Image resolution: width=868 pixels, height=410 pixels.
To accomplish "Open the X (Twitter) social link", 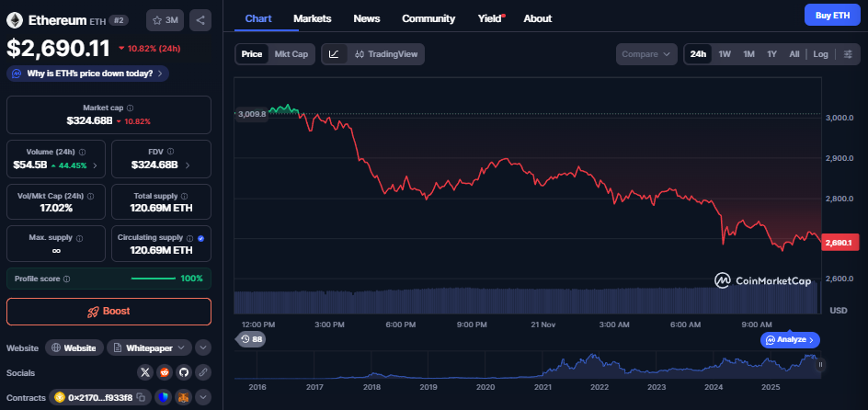I will pyautogui.click(x=145, y=372).
